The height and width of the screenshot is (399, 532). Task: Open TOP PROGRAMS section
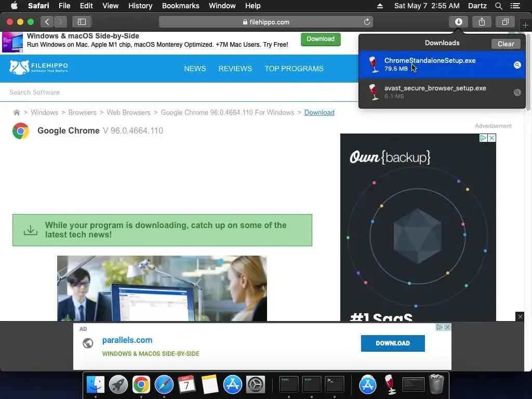point(294,69)
